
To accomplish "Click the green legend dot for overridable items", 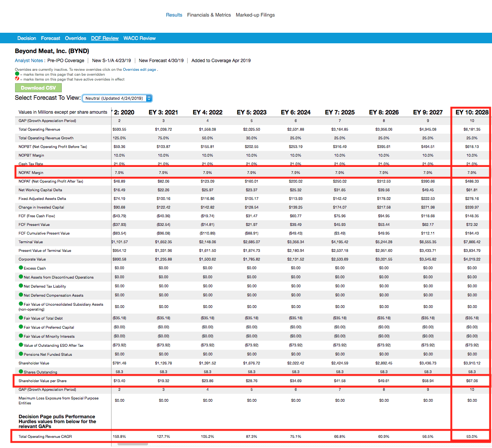I will click(17, 74).
